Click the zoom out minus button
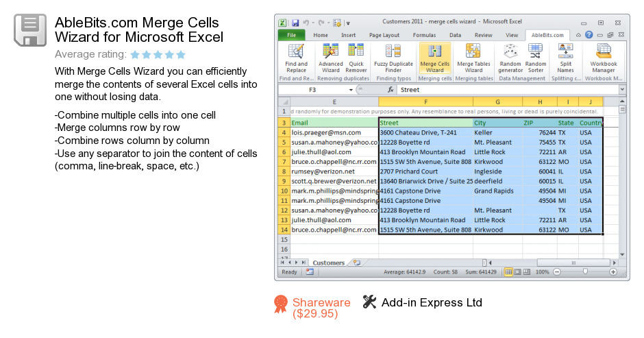The image size is (644, 338). [x=557, y=271]
